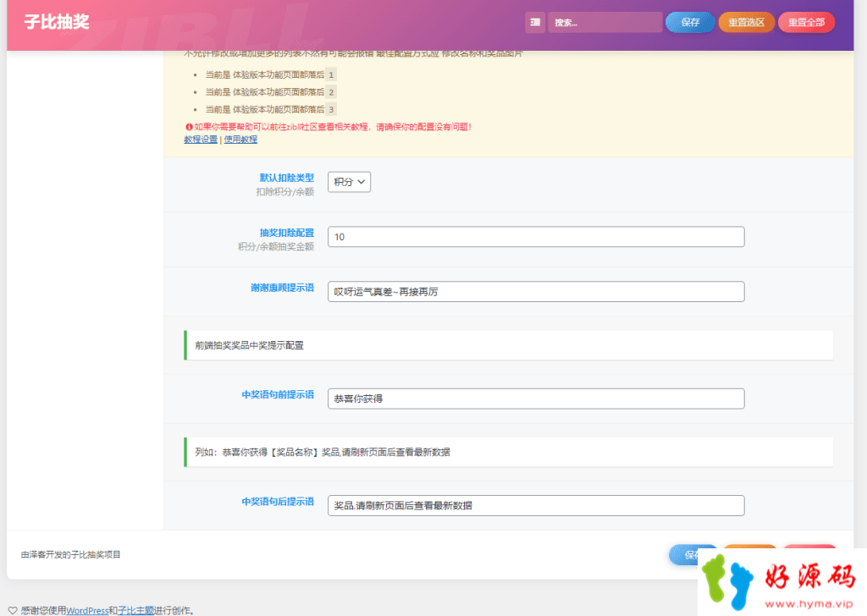Click the list item ending with badge 2
The width and height of the screenshot is (867, 616).
click(x=270, y=91)
